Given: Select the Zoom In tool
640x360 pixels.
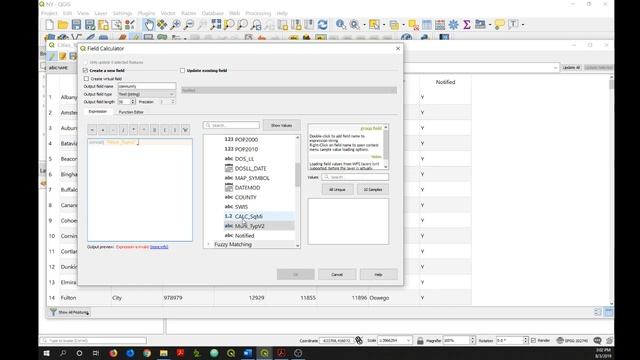Looking at the screenshot, I should point(176,24).
